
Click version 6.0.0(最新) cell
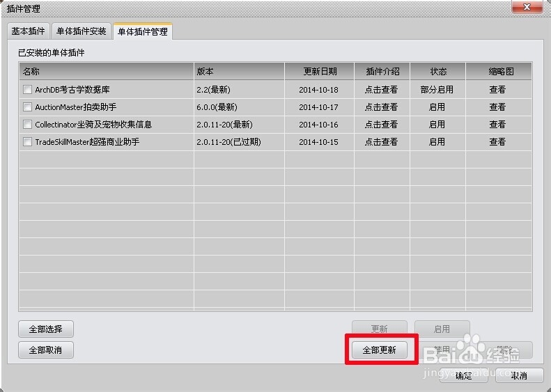(x=217, y=107)
